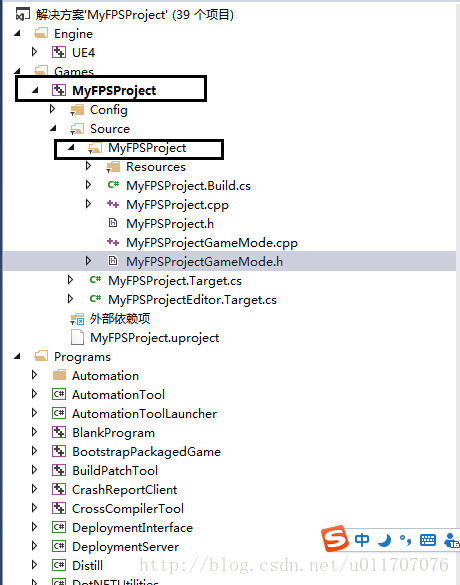Click the C++ icon of MyFPSProjectGameMode.cpp

[113, 242]
